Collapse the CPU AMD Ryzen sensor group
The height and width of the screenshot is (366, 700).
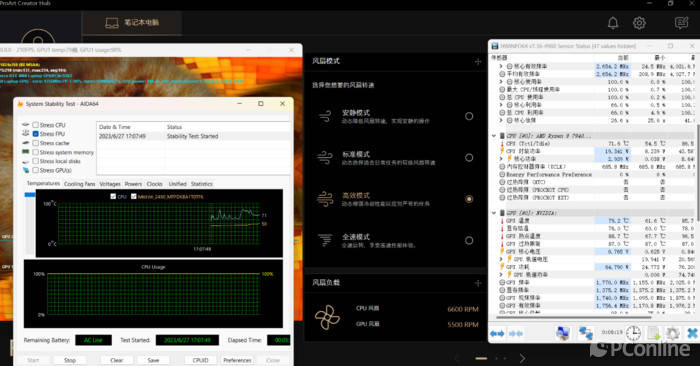[494, 136]
